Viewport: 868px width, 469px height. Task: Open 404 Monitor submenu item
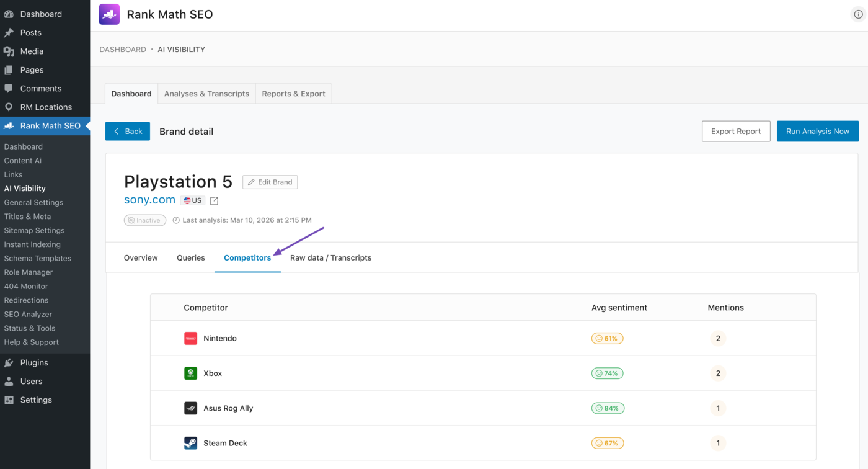coord(26,286)
